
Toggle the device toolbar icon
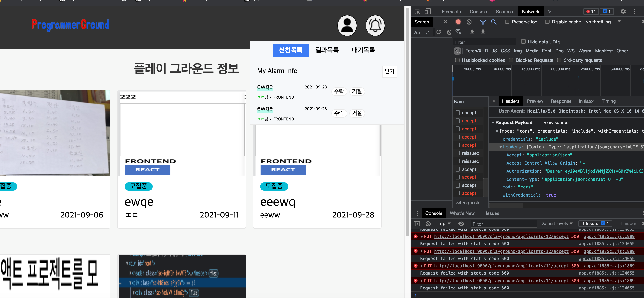point(428,12)
